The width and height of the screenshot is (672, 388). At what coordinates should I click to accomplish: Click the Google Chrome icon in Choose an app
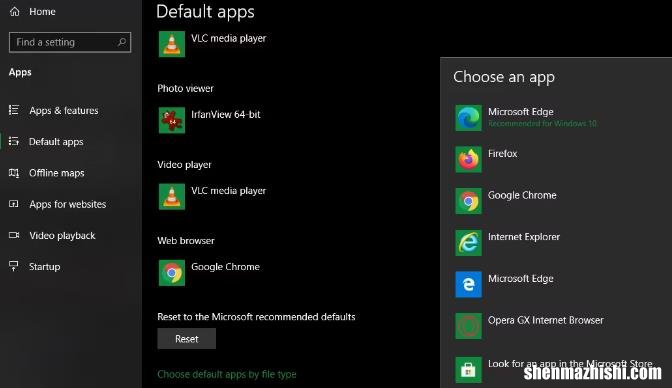tap(468, 201)
